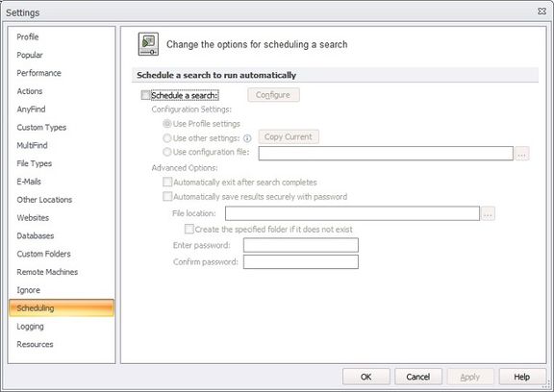The height and width of the screenshot is (392, 554).
Task: Click the OK button
Action: pos(366,377)
